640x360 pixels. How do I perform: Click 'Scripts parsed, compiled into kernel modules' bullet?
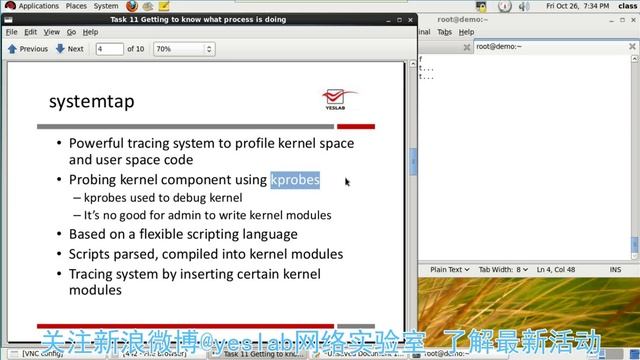[x=206, y=254]
